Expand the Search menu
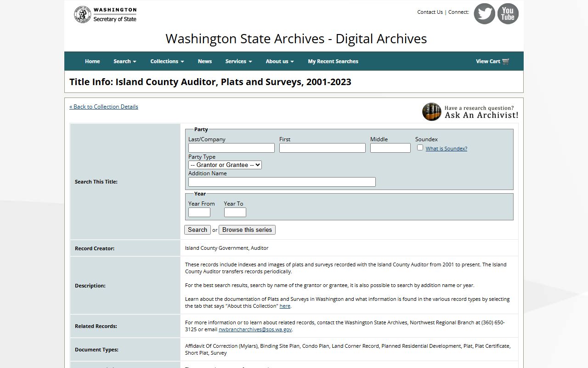The height and width of the screenshot is (368, 588). tap(125, 61)
